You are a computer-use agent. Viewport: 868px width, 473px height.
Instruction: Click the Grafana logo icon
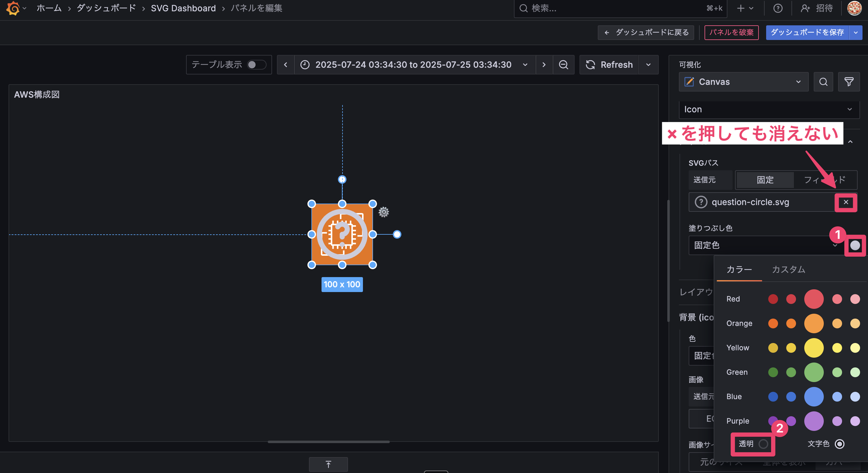click(x=13, y=8)
